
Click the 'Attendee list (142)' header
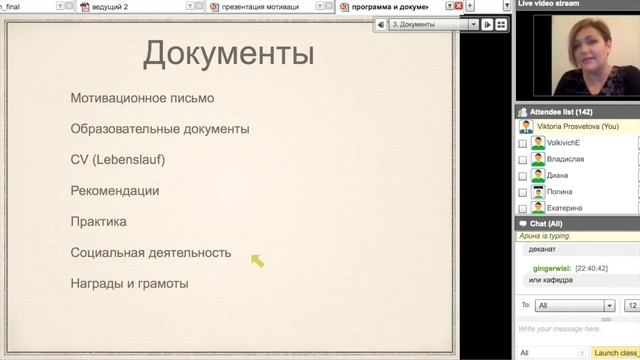point(561,112)
